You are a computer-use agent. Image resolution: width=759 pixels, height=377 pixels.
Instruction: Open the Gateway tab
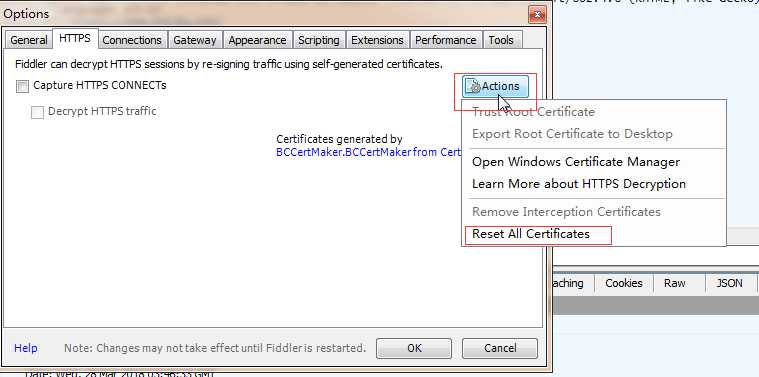point(195,40)
